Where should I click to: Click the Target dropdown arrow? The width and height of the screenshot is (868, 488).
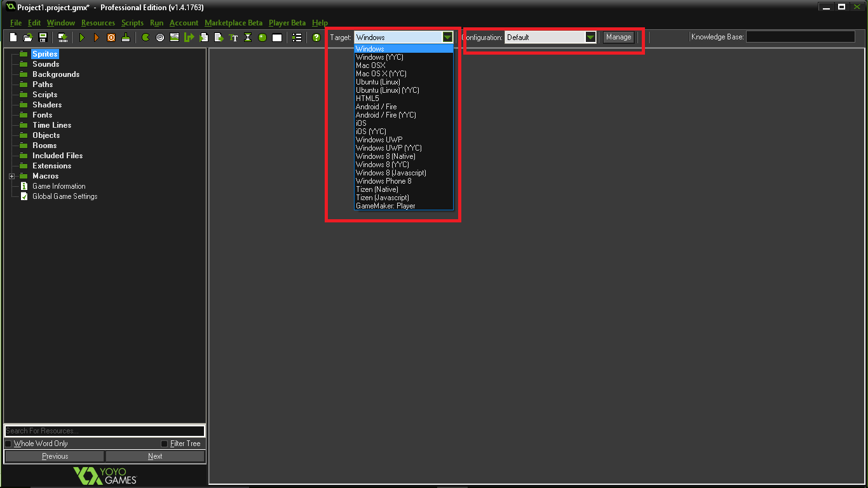coord(448,37)
